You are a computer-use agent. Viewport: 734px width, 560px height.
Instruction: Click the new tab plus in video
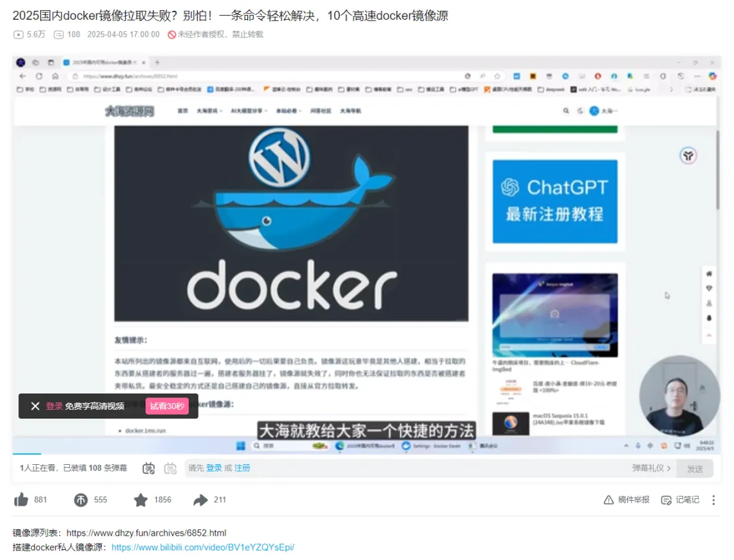[x=157, y=63]
